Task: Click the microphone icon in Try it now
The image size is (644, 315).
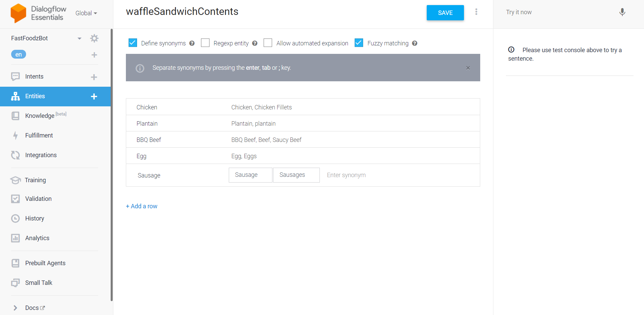Action: [622, 12]
